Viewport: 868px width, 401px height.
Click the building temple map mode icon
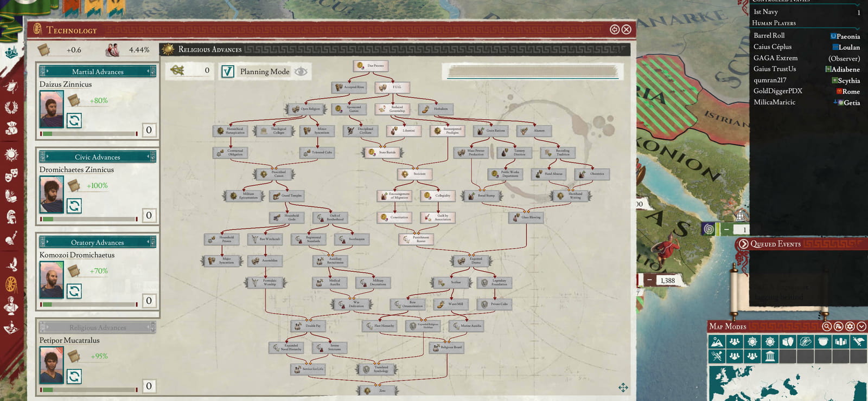click(770, 356)
